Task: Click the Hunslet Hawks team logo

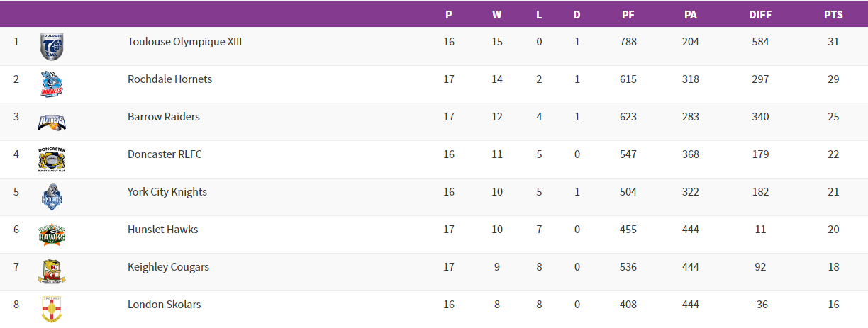Action: coord(52,234)
